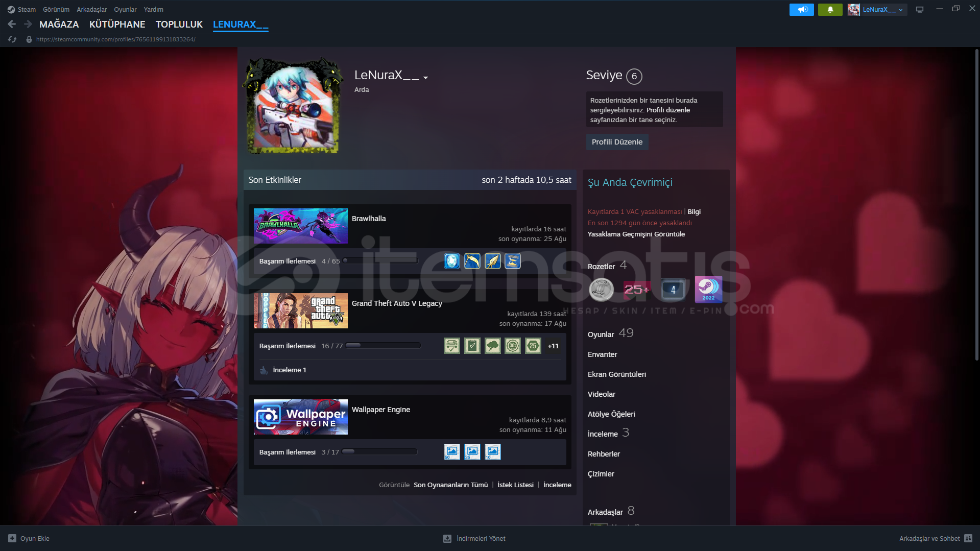Viewport: 980px width, 551px height.
Task: Click the fourth Brawlhalla hourglass achievement icon
Action: (513, 261)
